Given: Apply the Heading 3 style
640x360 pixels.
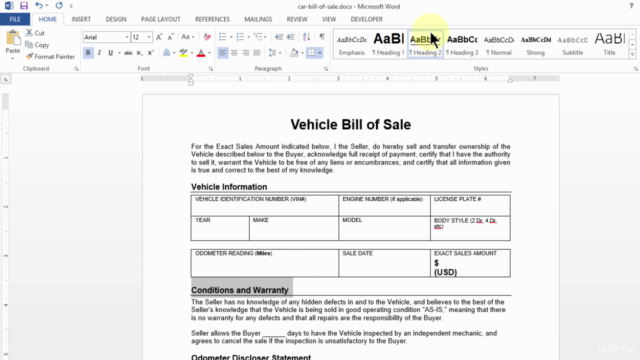Looking at the screenshot, I should (x=462, y=44).
